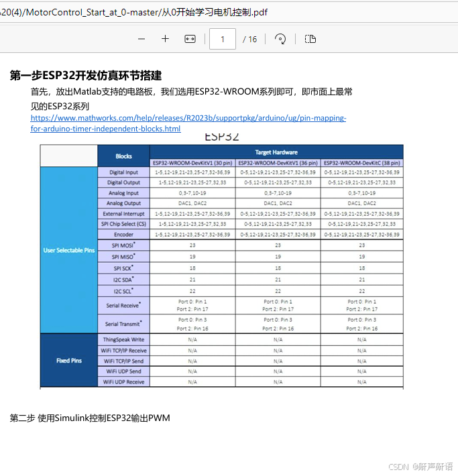Click SPI SCK value '18' in 38 pin column

point(361,268)
